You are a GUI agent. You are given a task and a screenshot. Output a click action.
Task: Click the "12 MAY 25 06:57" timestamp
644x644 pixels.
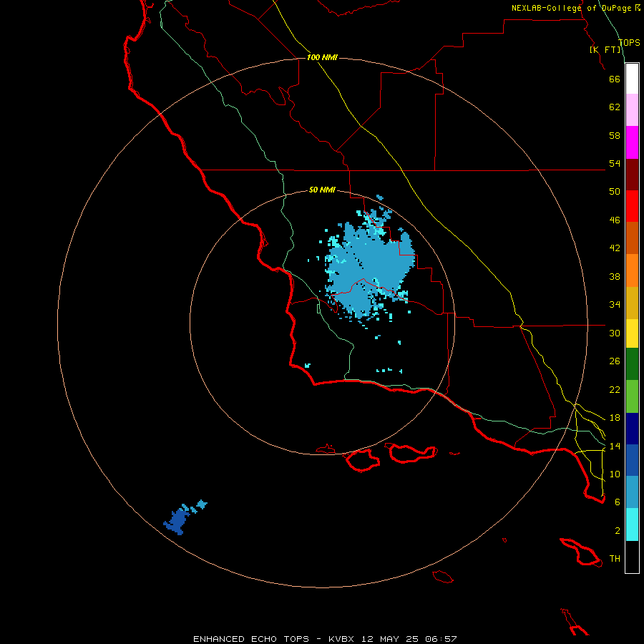409,639
